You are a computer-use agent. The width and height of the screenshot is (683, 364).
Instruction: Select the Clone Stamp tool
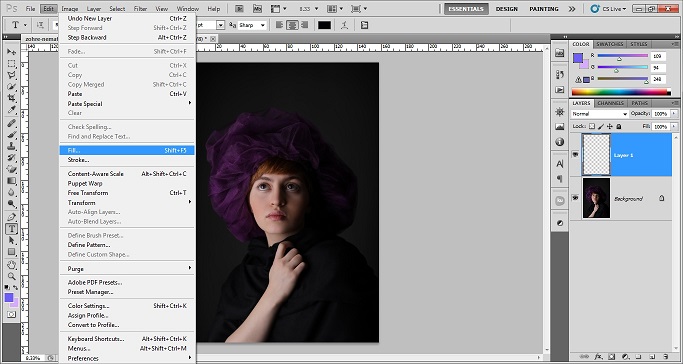click(x=11, y=146)
